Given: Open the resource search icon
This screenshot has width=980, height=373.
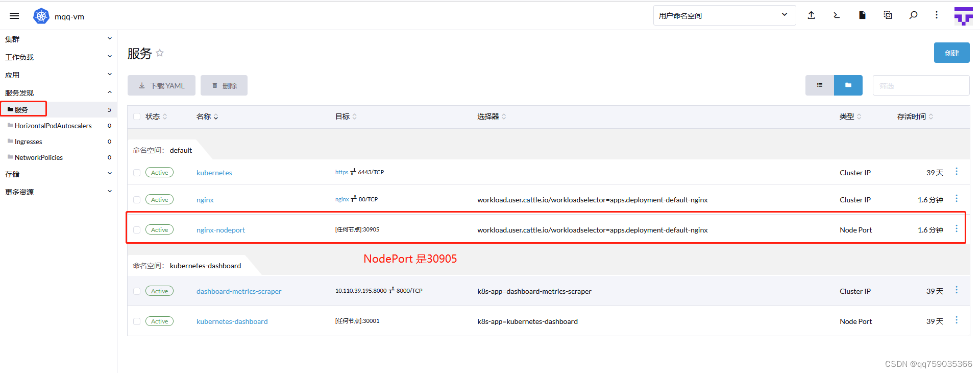Looking at the screenshot, I should point(913,15).
